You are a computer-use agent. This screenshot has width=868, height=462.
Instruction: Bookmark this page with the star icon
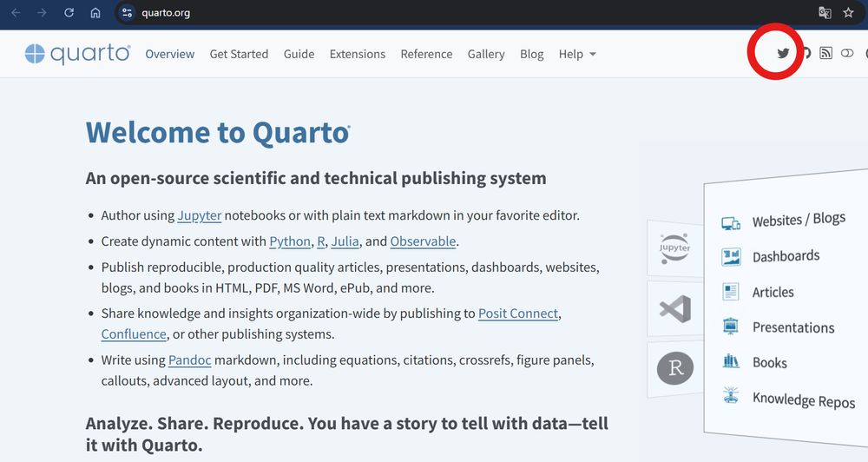pos(848,12)
